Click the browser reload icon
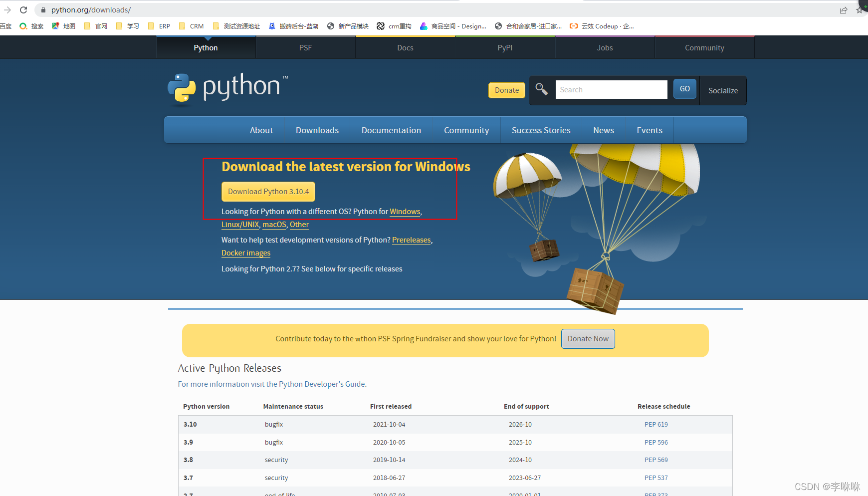Screen dimensions: 868x496 click(23, 10)
